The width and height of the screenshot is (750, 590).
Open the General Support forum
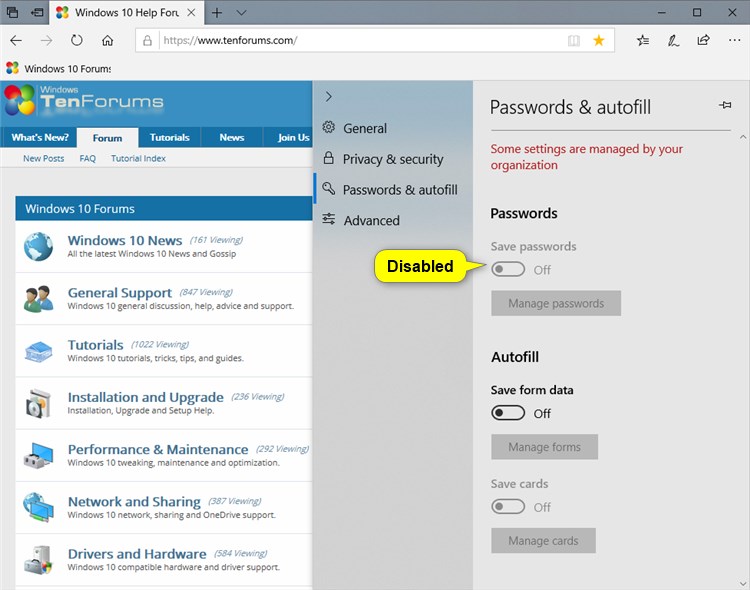[x=120, y=292]
